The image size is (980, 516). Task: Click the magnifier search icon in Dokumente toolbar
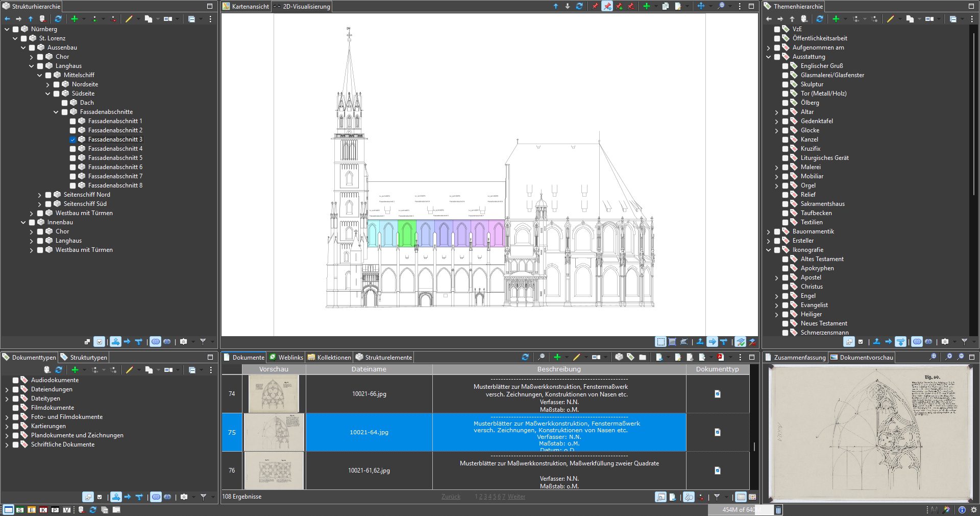(x=541, y=357)
